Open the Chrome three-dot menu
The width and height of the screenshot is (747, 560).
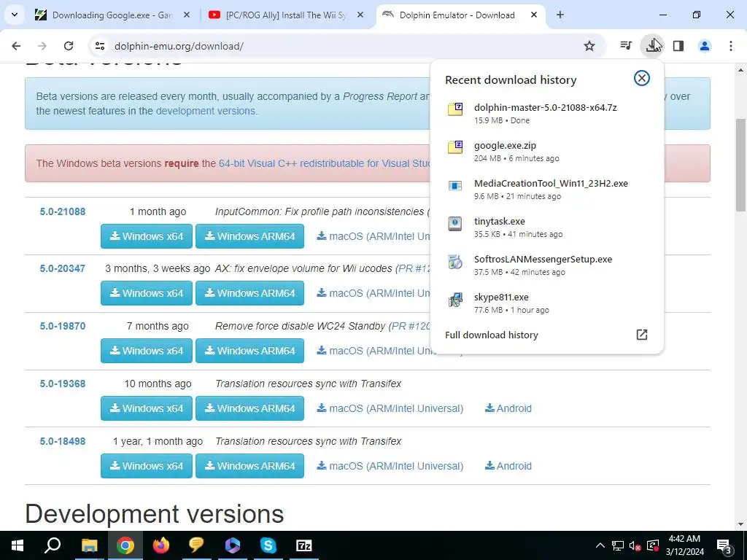click(731, 46)
